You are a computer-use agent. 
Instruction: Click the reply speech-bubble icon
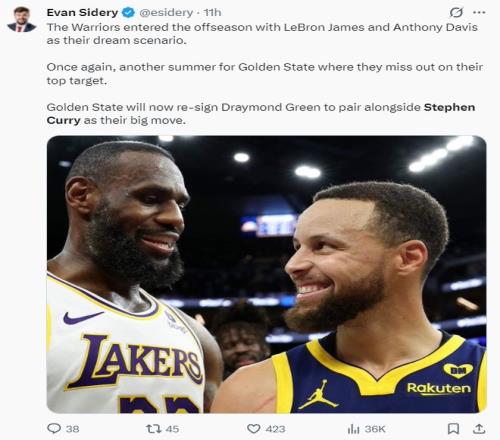click(x=54, y=428)
